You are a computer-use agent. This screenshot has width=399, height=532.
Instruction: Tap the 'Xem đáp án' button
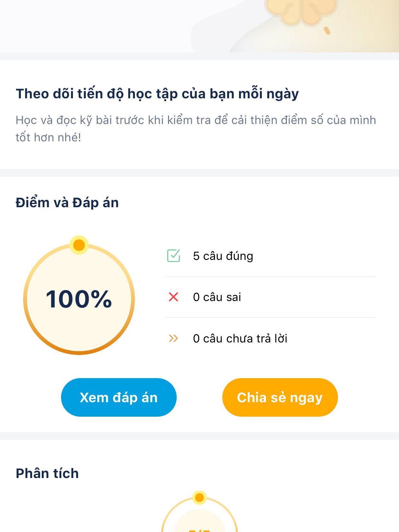coord(119,397)
